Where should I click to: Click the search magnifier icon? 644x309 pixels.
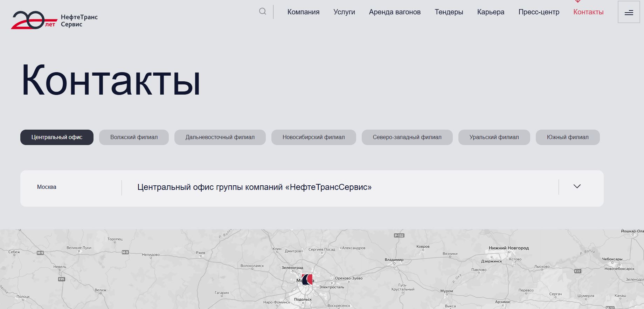coord(262,12)
